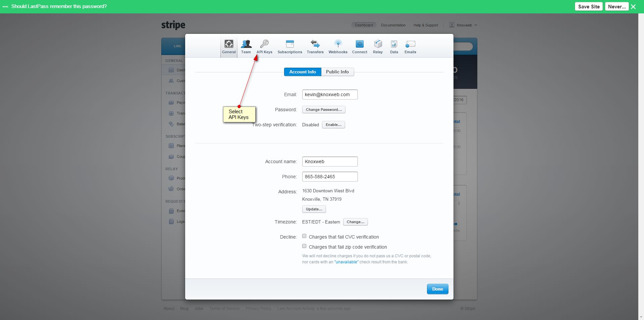Click the Coupons sidebar icon
The image size is (644, 320).
(171, 156)
